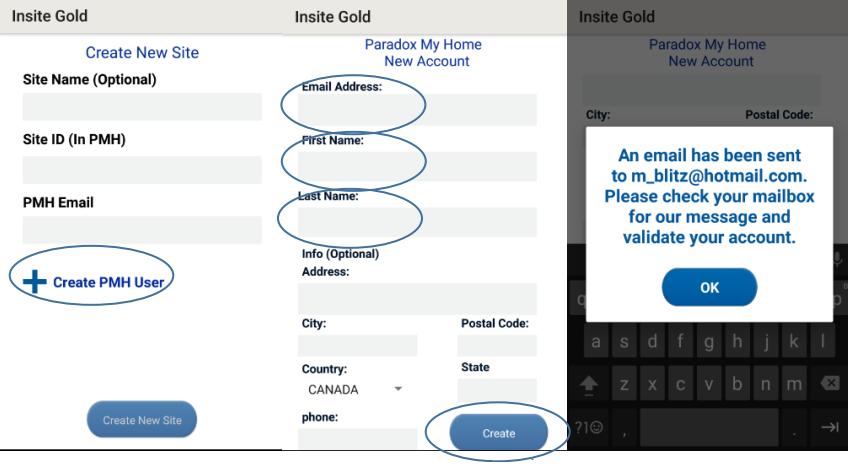Select CANADA country combo box

tap(354, 389)
